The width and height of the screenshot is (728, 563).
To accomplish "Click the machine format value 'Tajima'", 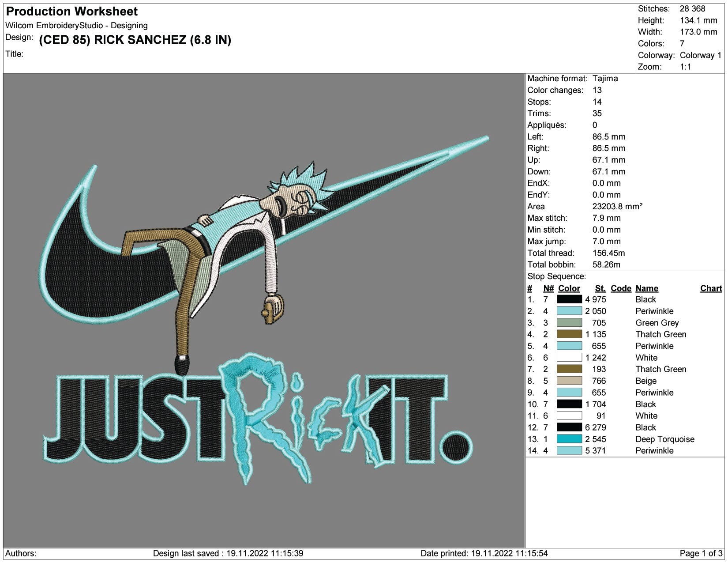I will click(605, 79).
